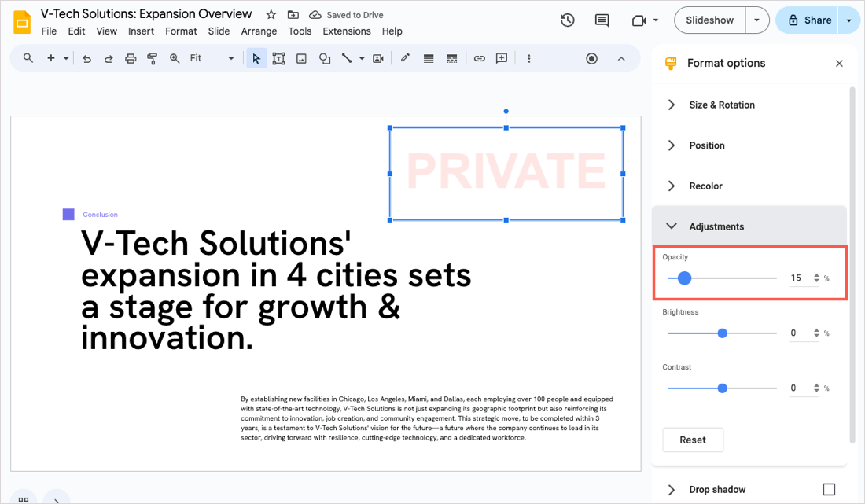Open the Insert menu
This screenshot has width=865, height=504.
[142, 31]
